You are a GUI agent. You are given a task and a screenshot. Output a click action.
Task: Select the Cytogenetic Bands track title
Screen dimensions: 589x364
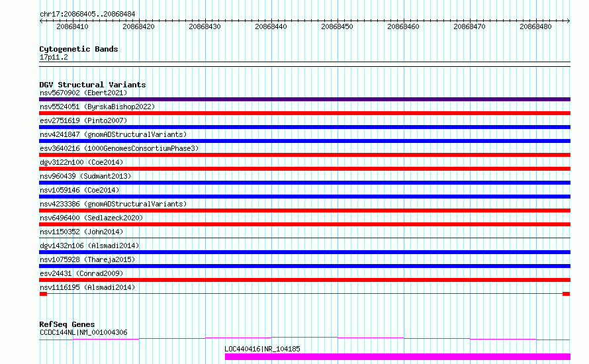pyautogui.click(x=79, y=49)
